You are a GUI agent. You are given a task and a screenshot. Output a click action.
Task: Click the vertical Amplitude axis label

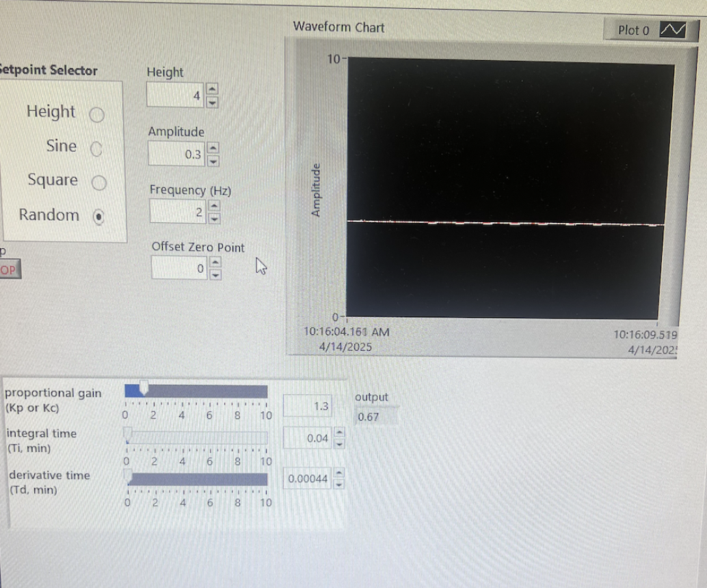pos(316,190)
